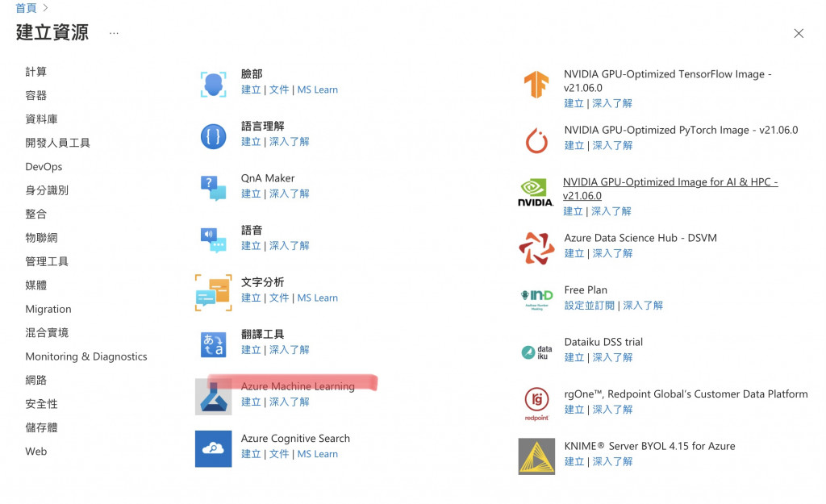Screen dimensions: 826x504
Task: Open the ellipsis menu beside 建立資源
Action: tap(114, 33)
